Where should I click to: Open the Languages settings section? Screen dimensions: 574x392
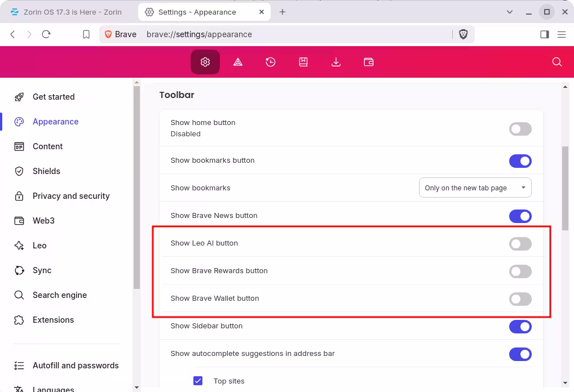54,389
